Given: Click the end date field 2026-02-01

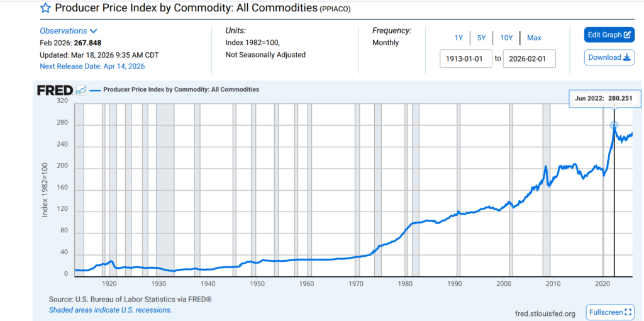Looking at the screenshot, I should point(529,59).
